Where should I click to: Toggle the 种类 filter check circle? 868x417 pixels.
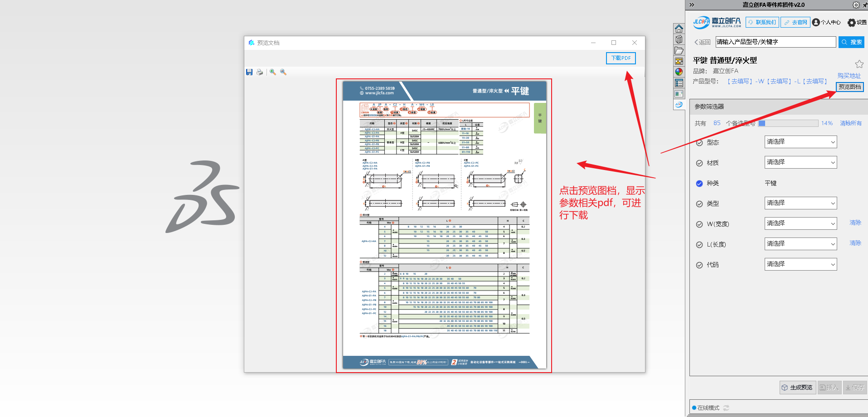click(699, 184)
